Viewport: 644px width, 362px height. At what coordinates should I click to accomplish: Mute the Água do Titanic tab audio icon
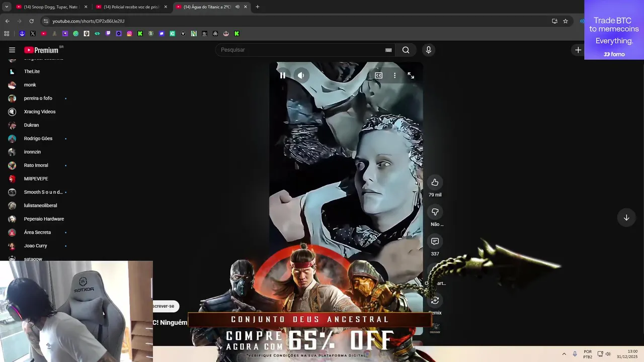click(237, 7)
